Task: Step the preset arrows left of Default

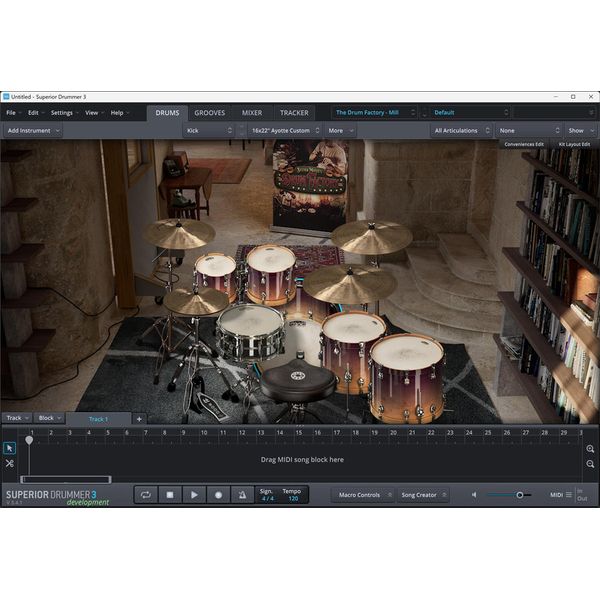Action: [424, 112]
